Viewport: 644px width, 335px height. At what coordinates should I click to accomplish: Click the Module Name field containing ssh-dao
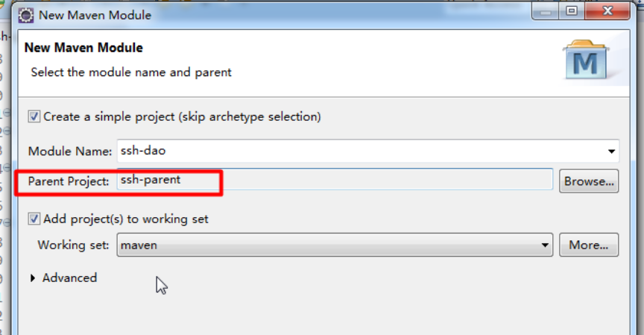pos(368,151)
